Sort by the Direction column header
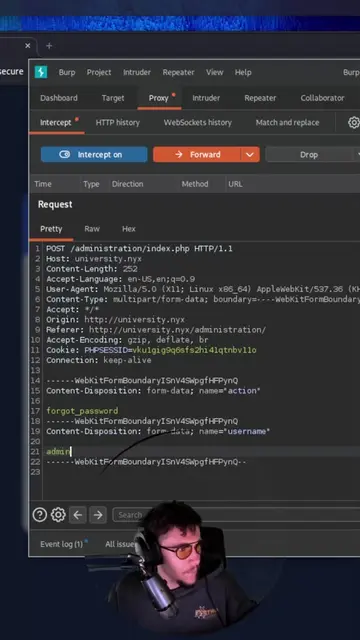Viewport: 360px width, 640px height. [x=127, y=184]
